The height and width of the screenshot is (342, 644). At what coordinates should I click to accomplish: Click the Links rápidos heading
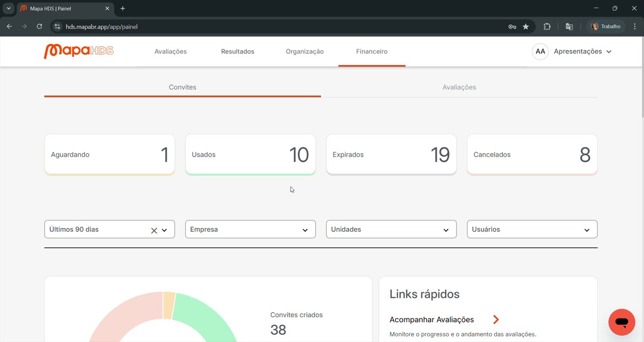[425, 294]
